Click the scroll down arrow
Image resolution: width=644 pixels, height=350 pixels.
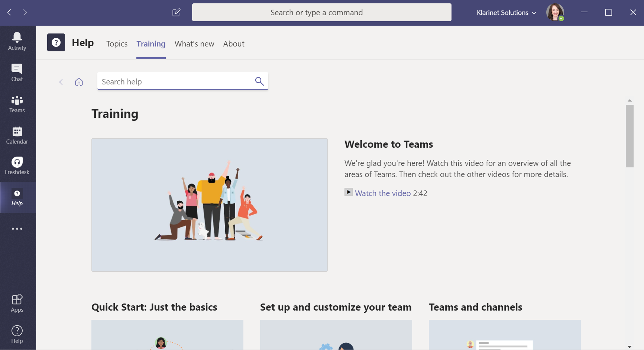(x=630, y=347)
